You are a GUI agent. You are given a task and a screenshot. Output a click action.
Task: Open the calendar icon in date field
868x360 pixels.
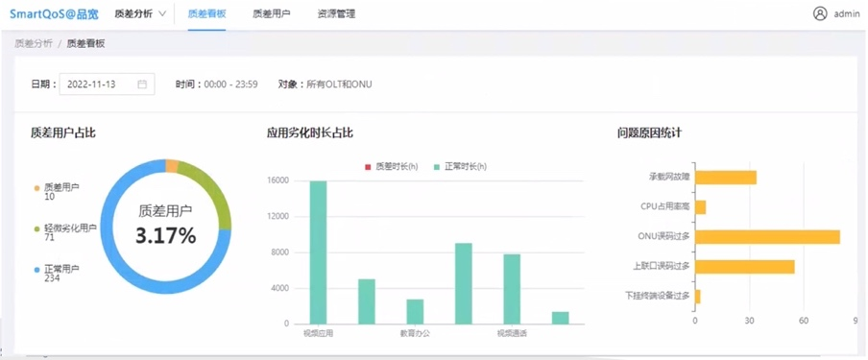click(142, 84)
